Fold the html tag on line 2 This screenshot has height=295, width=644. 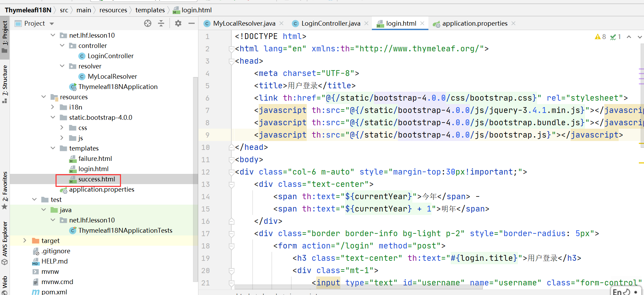[231, 49]
